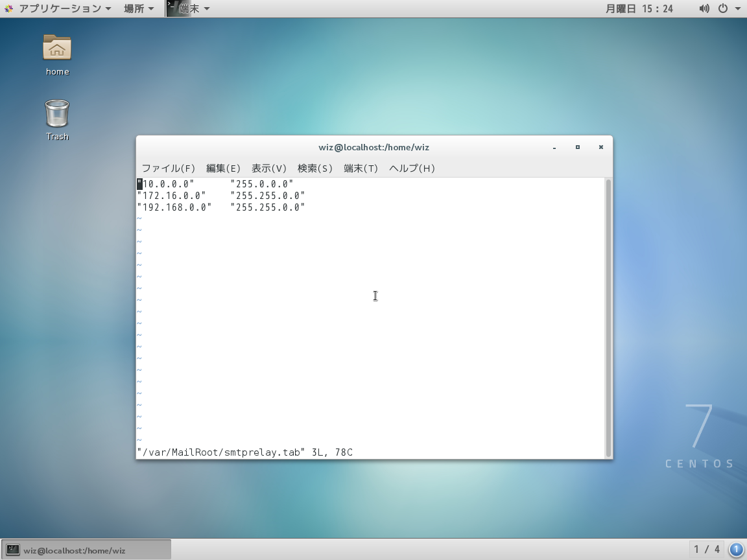747x560 pixels.
Task: Click the terminal title bar wiz@localhost:/home/wiz
Action: click(374, 147)
